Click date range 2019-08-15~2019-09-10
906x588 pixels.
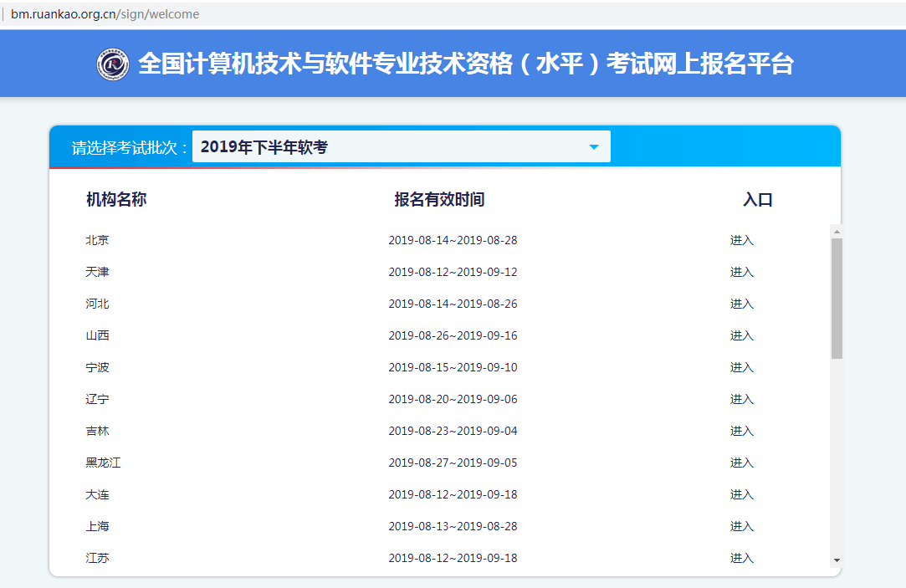[453, 367]
